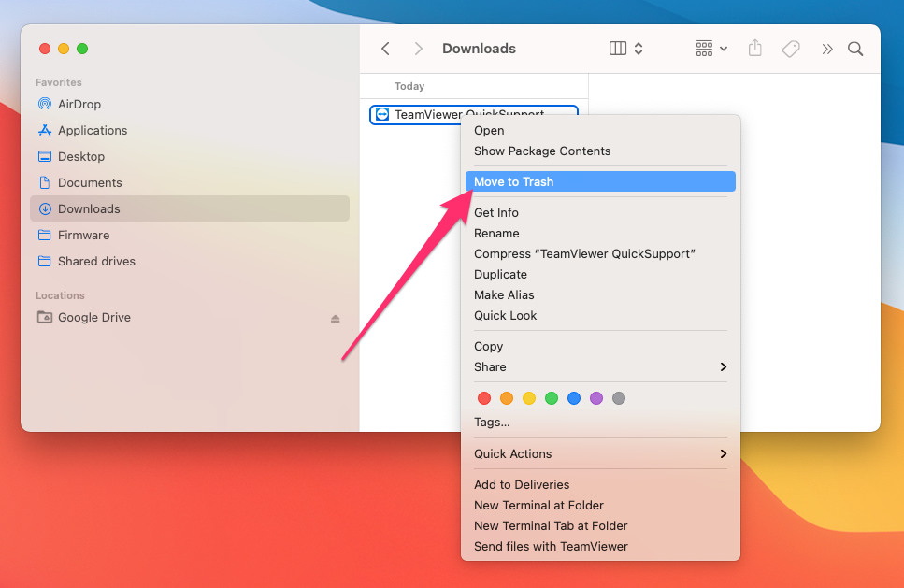
Task: Select Google Drive under Locations
Action: [189, 317]
